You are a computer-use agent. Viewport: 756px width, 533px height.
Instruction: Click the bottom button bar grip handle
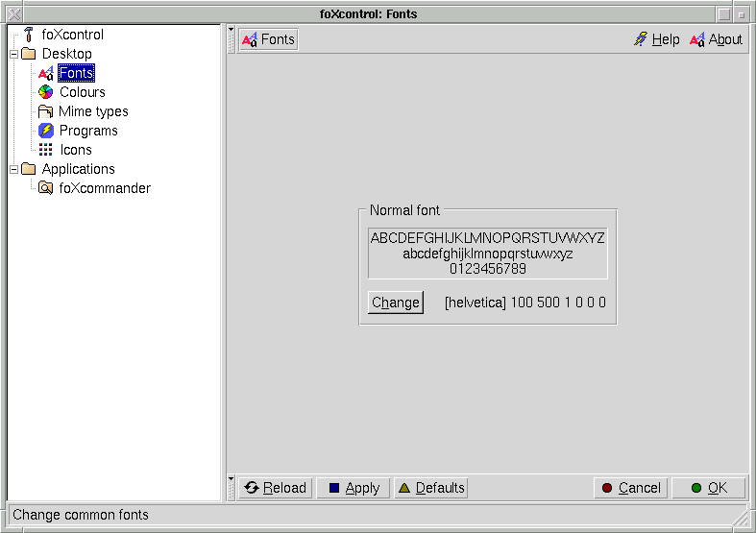pos(231,488)
